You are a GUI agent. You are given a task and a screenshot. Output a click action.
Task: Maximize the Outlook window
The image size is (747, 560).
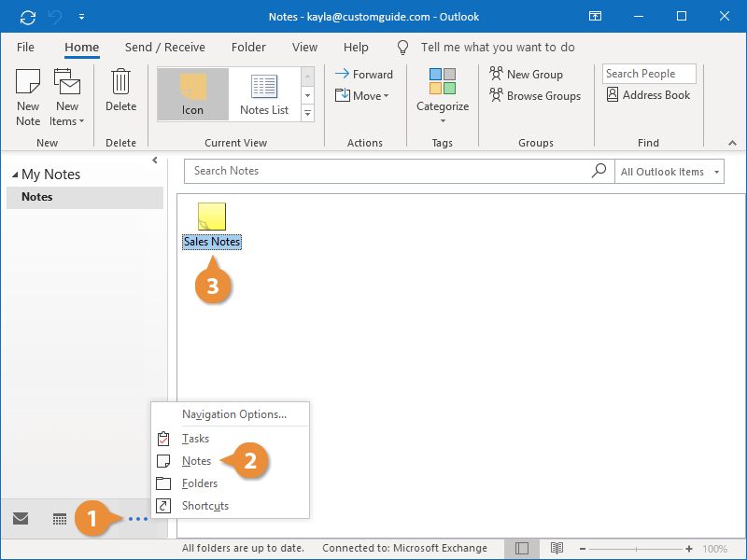682,17
